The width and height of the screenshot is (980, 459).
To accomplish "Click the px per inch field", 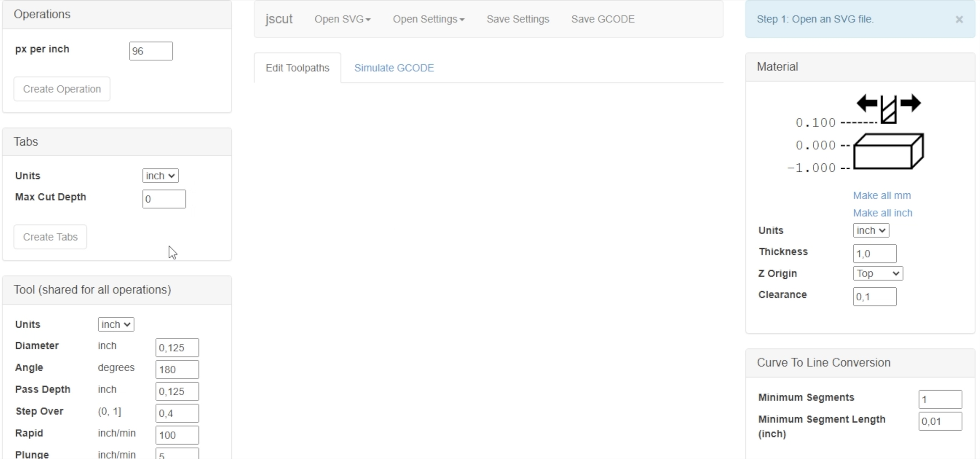I will pyautogui.click(x=151, y=51).
